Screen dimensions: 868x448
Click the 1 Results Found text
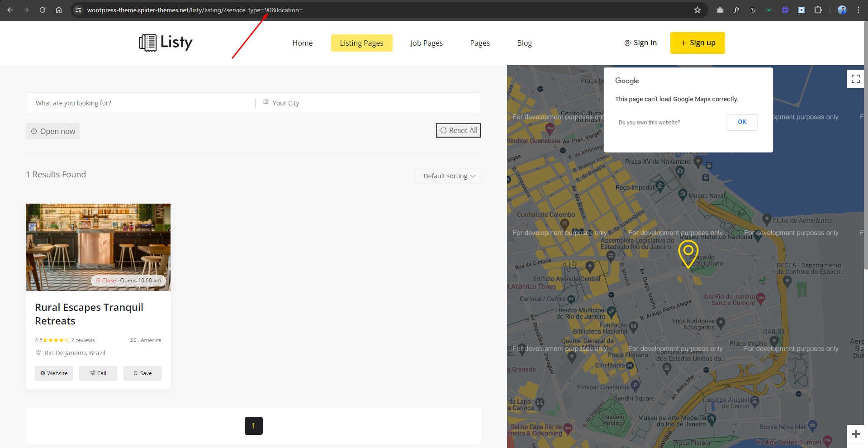(56, 175)
